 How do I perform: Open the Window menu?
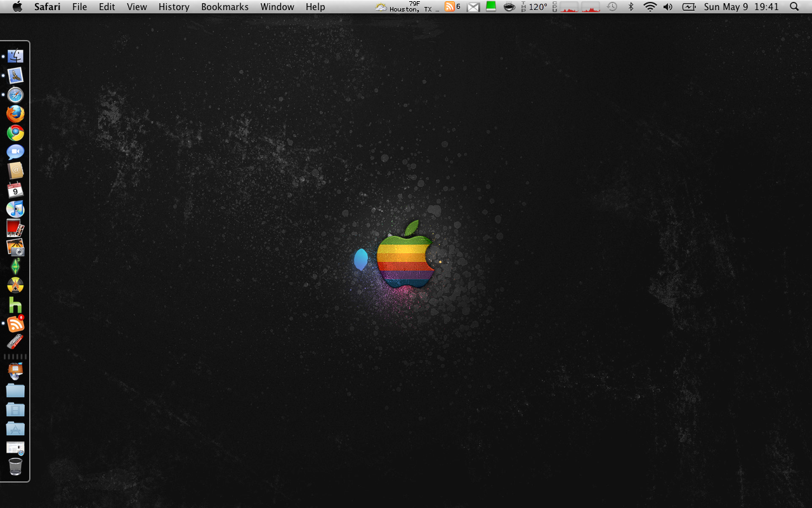(277, 7)
